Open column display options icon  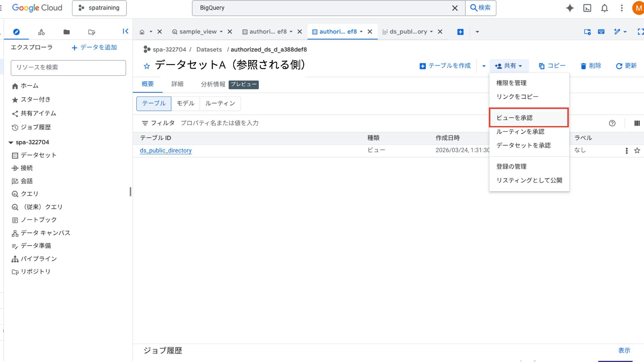[x=637, y=123]
